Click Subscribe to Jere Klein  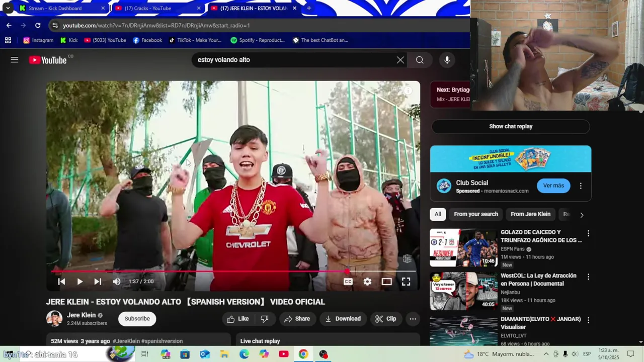[x=137, y=319]
